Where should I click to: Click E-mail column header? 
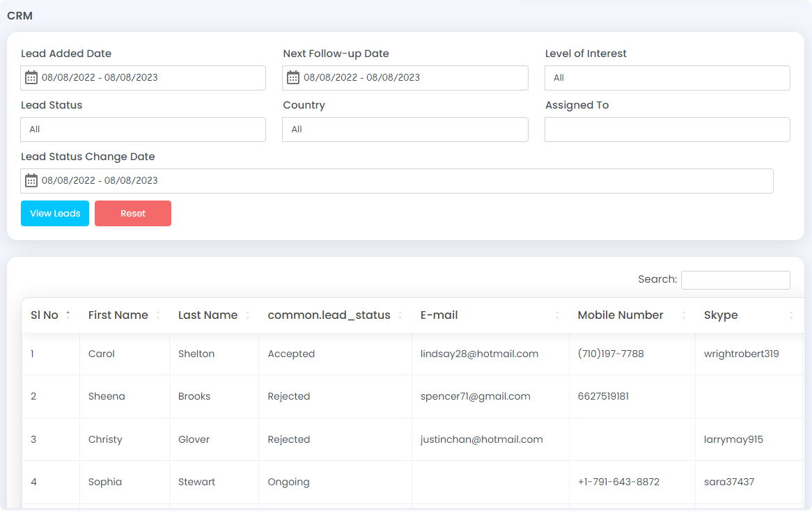(439, 315)
